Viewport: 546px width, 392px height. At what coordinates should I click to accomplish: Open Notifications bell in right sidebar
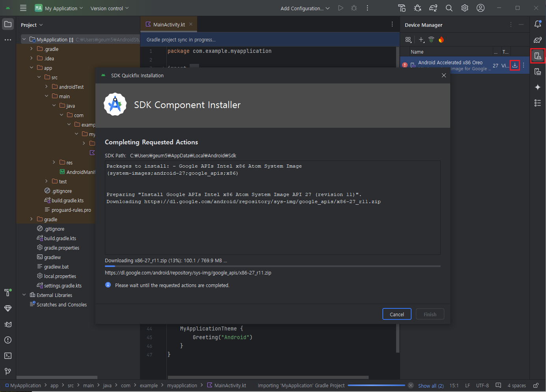pos(538,24)
